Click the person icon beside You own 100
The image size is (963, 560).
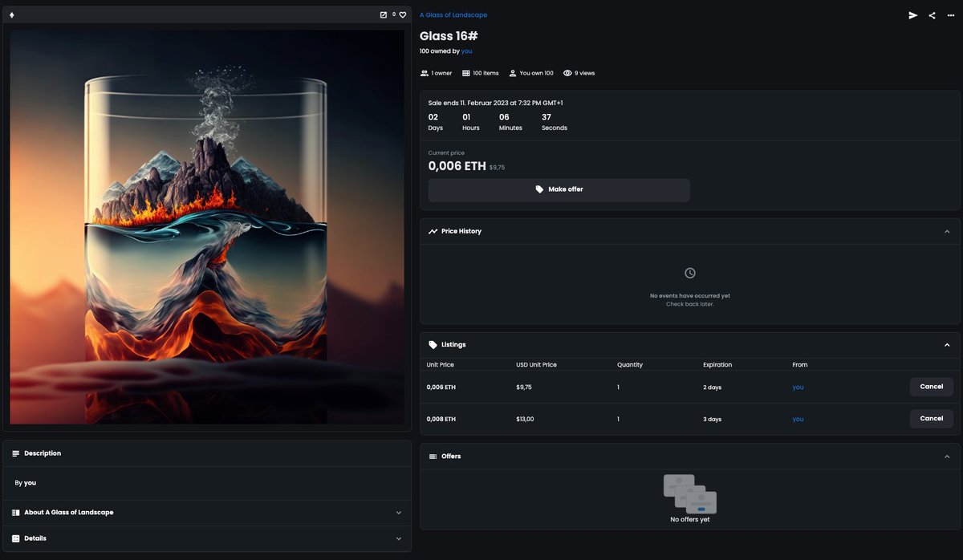click(513, 73)
